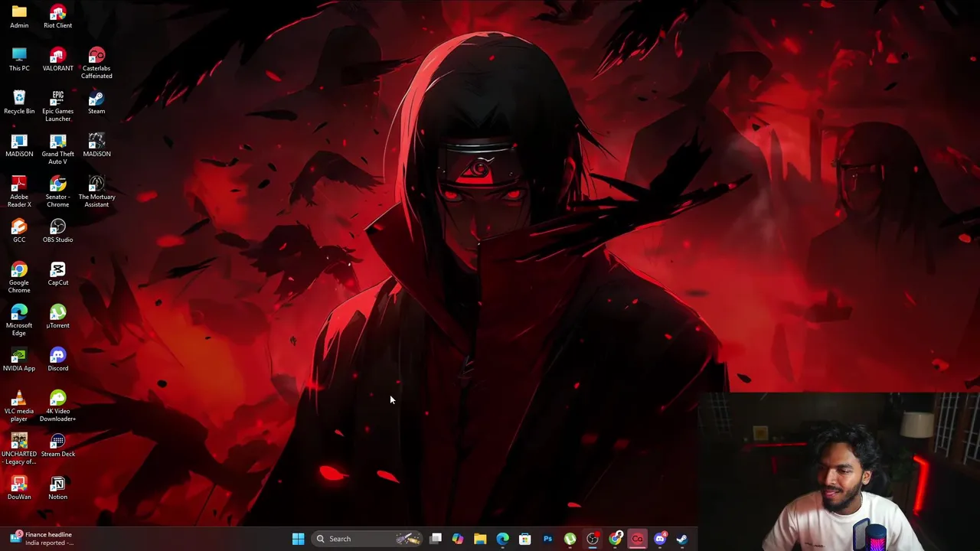Open Copilot from the taskbar
980x551 pixels.
pyautogui.click(x=458, y=539)
